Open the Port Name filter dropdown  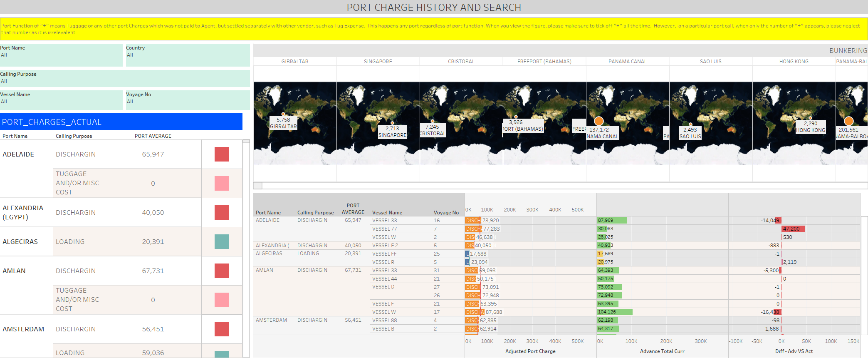[61, 55]
